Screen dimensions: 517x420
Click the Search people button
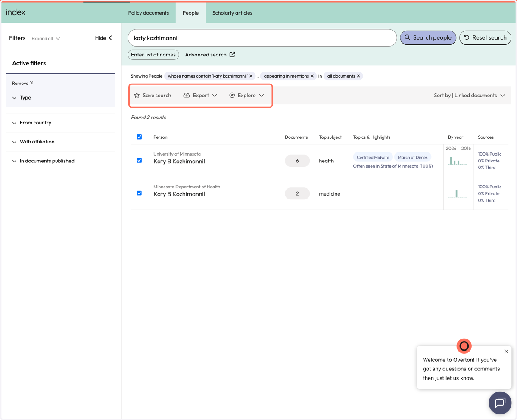(x=428, y=37)
